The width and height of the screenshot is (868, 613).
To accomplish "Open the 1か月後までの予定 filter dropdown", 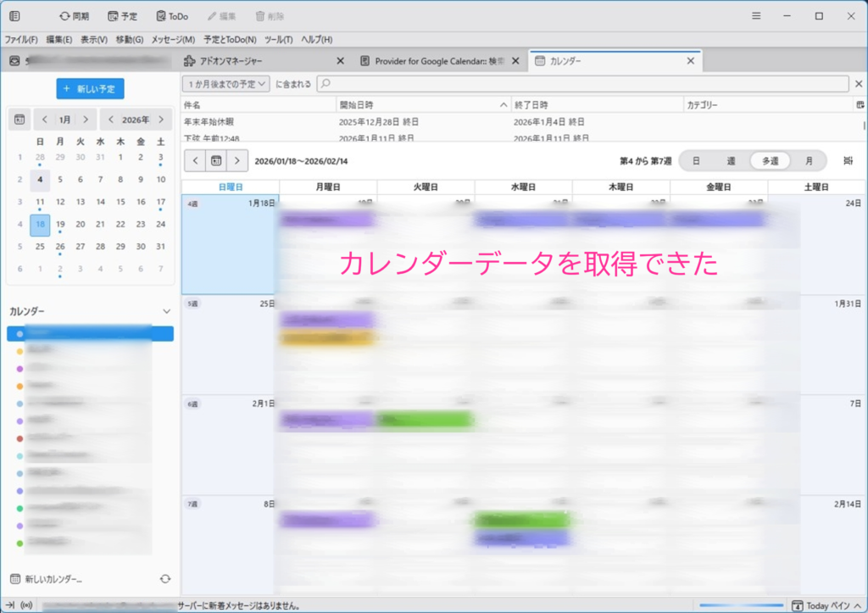I will click(x=226, y=84).
